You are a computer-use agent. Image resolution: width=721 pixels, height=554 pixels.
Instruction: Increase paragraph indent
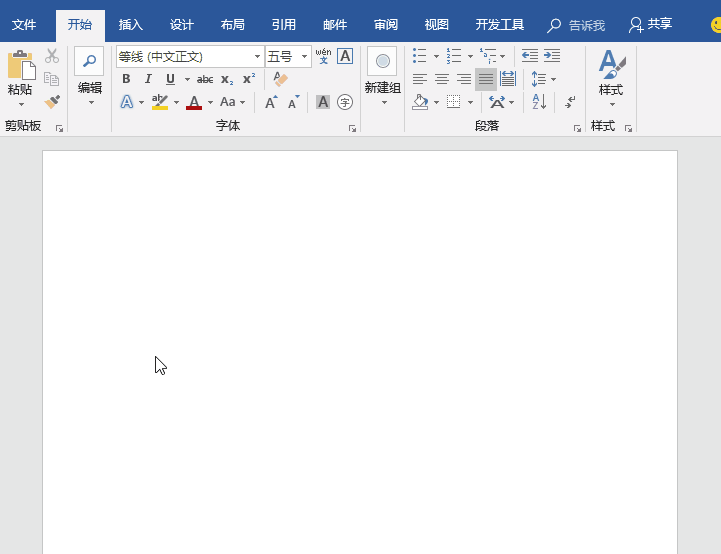552,56
